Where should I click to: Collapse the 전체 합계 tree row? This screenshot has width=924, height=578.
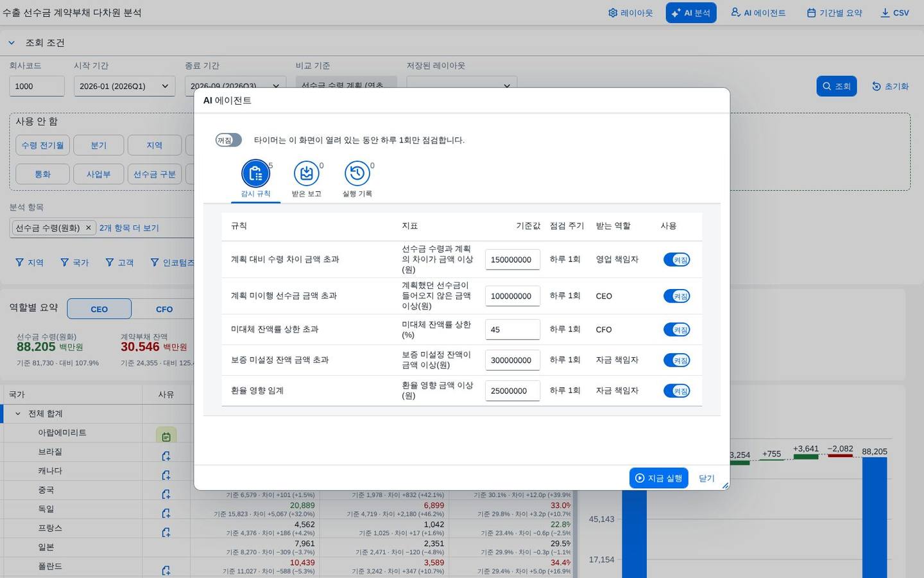[17, 414]
